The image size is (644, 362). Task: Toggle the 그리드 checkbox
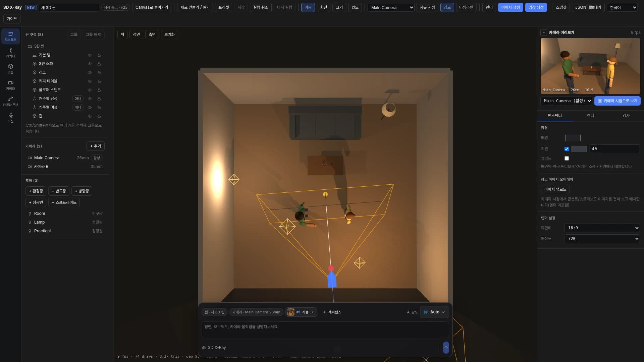coord(567,158)
